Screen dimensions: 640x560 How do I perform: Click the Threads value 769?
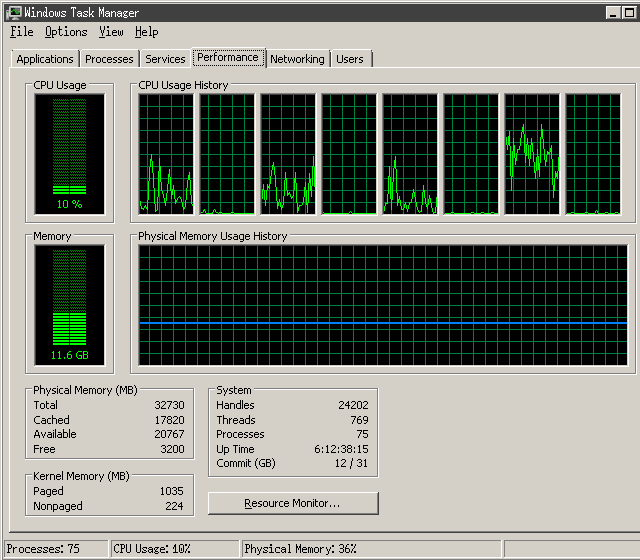click(360, 420)
